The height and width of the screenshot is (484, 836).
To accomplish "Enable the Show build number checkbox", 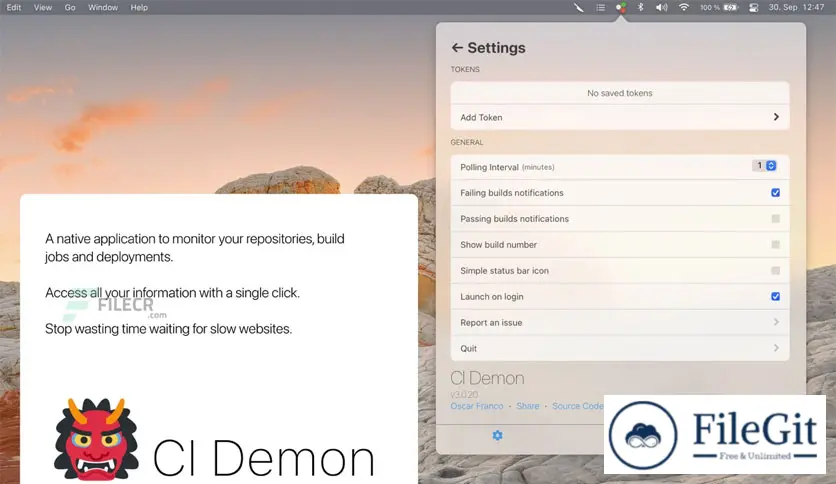I will (x=775, y=245).
